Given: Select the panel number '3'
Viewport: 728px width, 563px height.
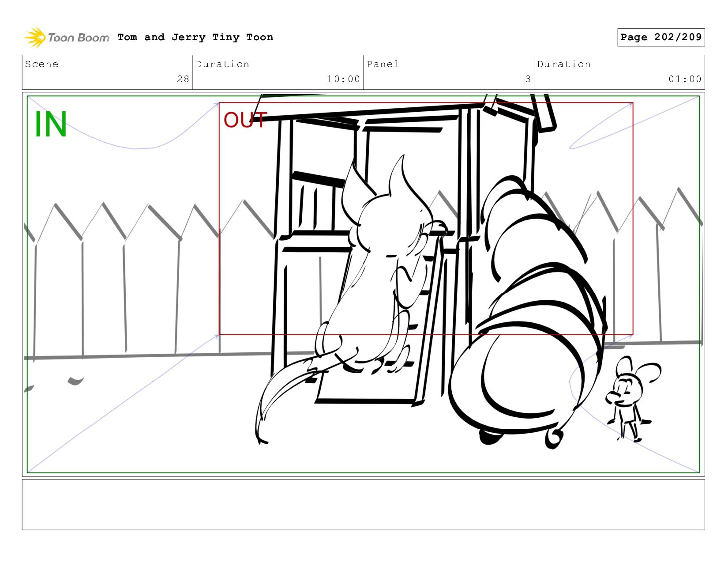Looking at the screenshot, I should click(528, 79).
